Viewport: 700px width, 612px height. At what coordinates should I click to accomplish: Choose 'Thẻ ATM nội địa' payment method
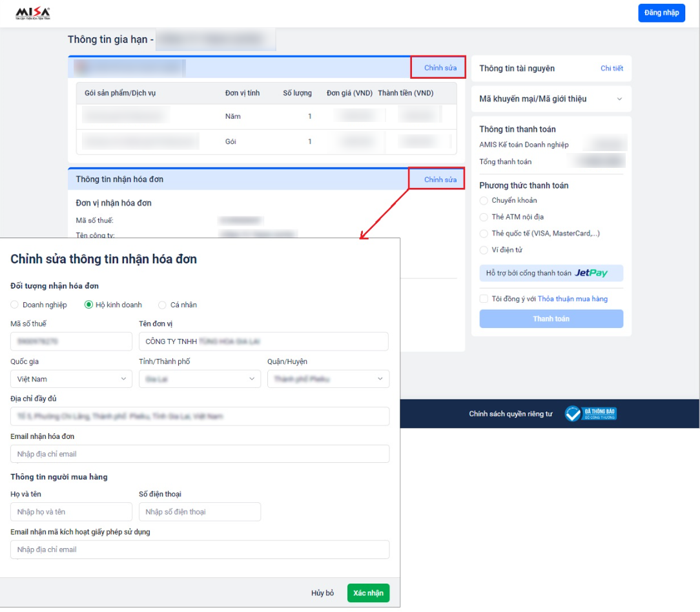(484, 218)
